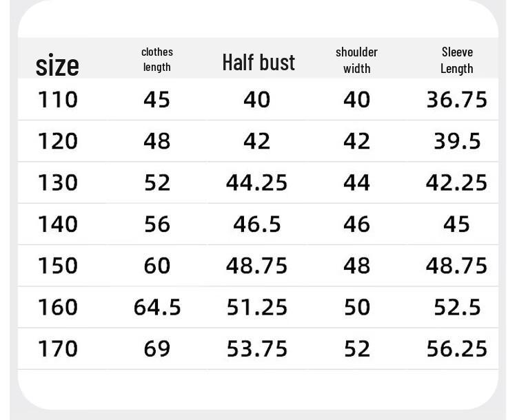Click the size 120 row label
This screenshot has width=517, height=420.
pos(57,141)
